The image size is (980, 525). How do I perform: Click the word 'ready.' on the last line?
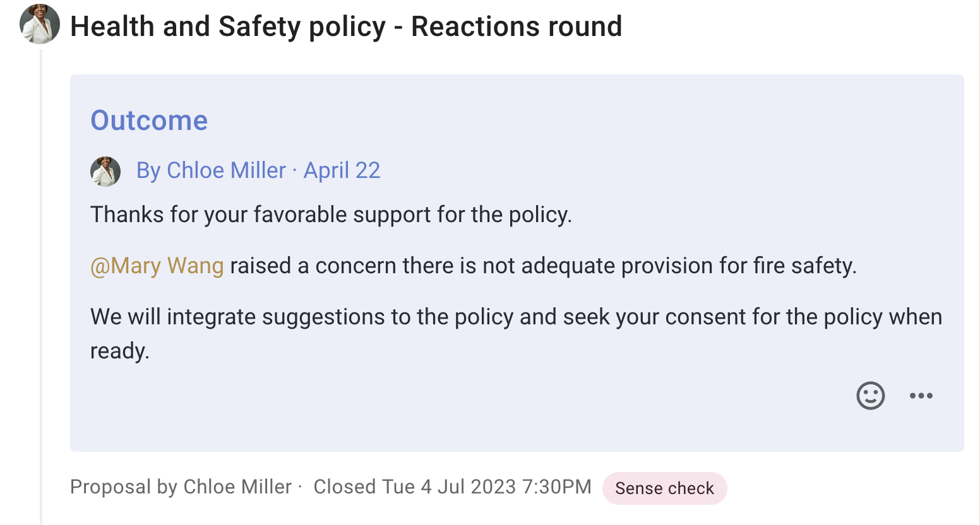(120, 351)
